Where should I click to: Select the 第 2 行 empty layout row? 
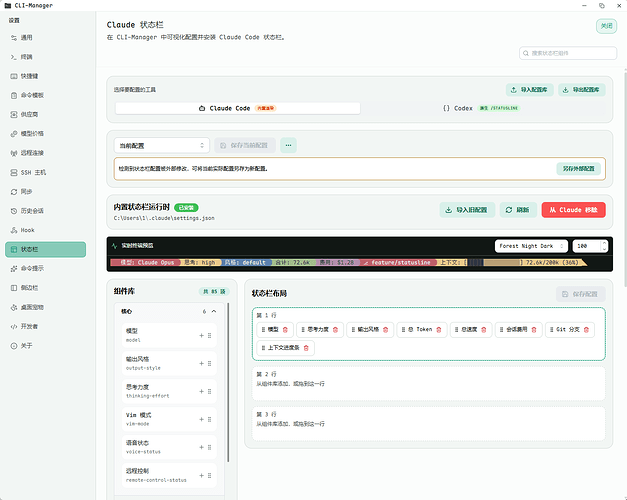click(428, 384)
